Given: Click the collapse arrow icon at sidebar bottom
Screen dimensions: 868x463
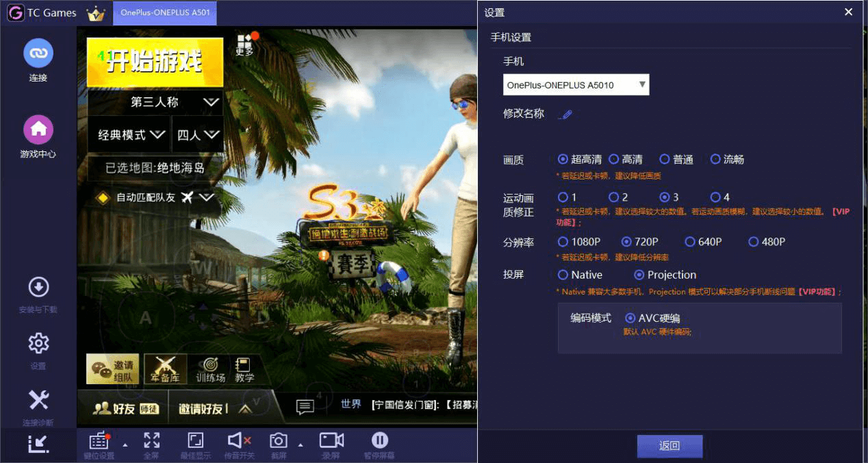Looking at the screenshot, I should [x=38, y=444].
